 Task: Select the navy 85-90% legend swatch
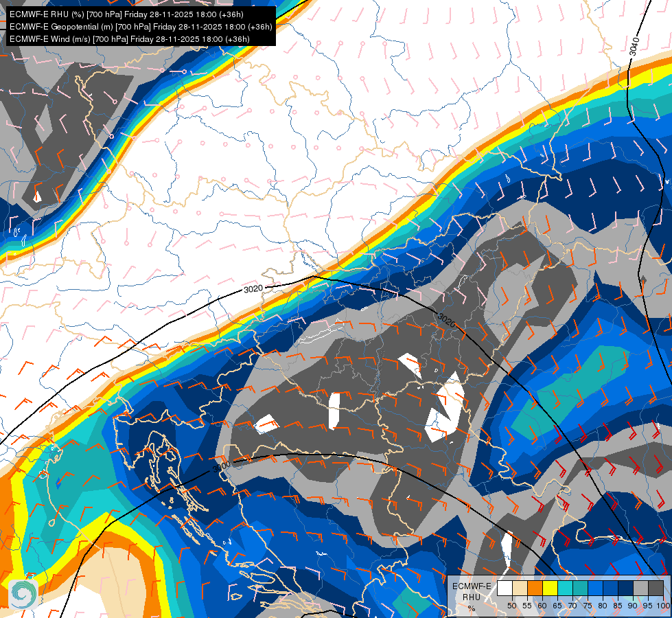coord(626,588)
